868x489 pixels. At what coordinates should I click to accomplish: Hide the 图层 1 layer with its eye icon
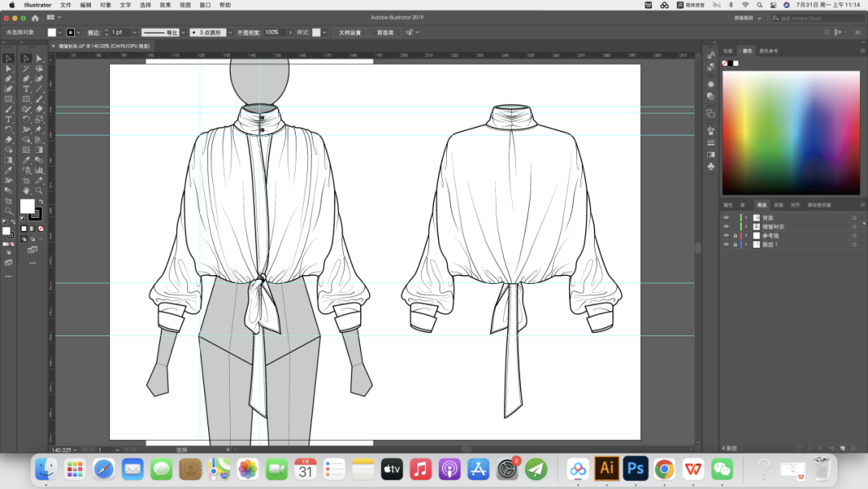click(727, 244)
